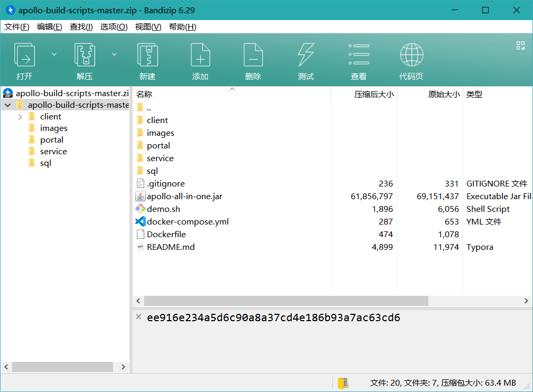Screen dimensions: 533x392
Task: Click the demo.sh shell script icon
Action: tap(141, 209)
